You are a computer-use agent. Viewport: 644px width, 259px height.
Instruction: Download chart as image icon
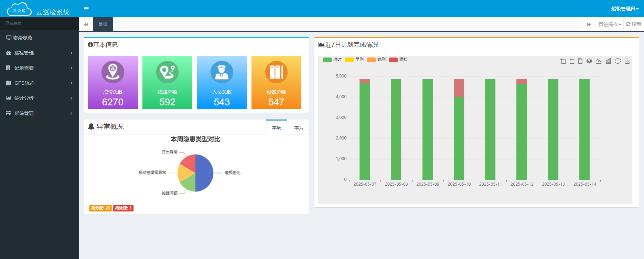[627, 61]
